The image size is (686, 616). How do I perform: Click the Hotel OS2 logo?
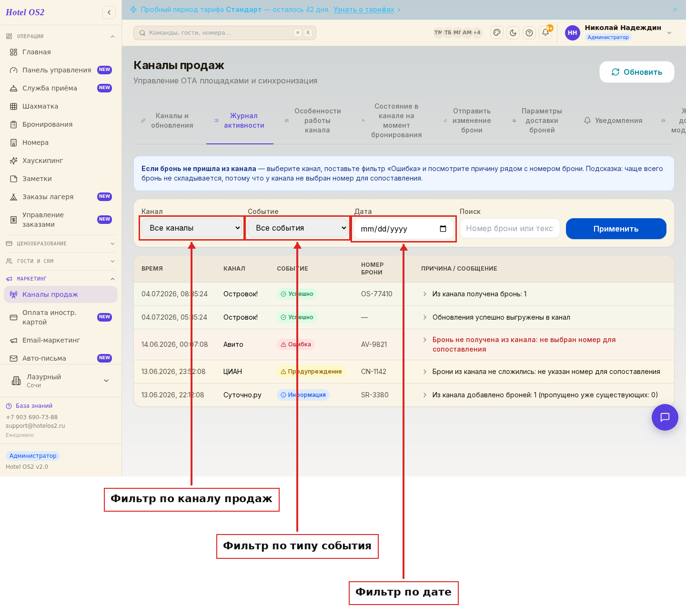(x=25, y=12)
